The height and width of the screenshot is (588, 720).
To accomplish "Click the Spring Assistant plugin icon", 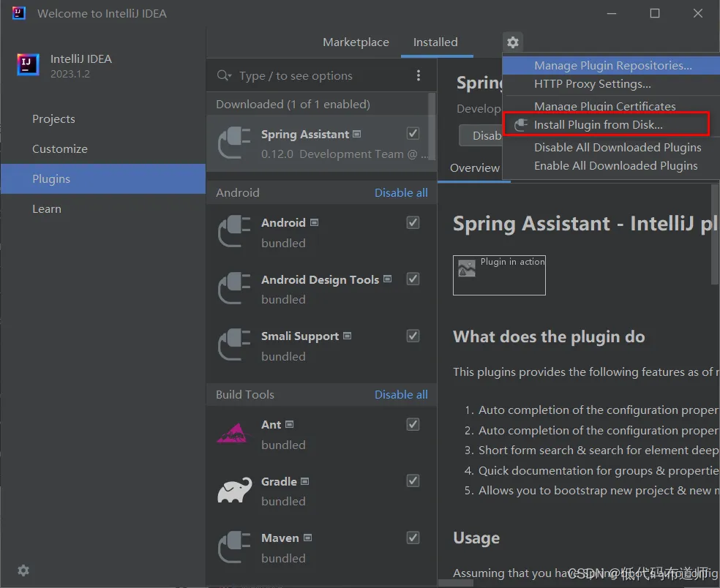I will [234, 143].
